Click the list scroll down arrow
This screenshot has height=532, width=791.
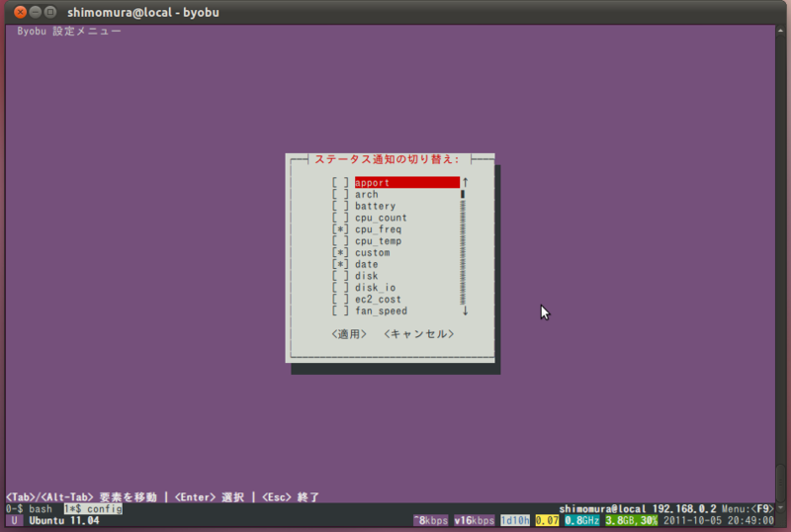pyautogui.click(x=465, y=310)
